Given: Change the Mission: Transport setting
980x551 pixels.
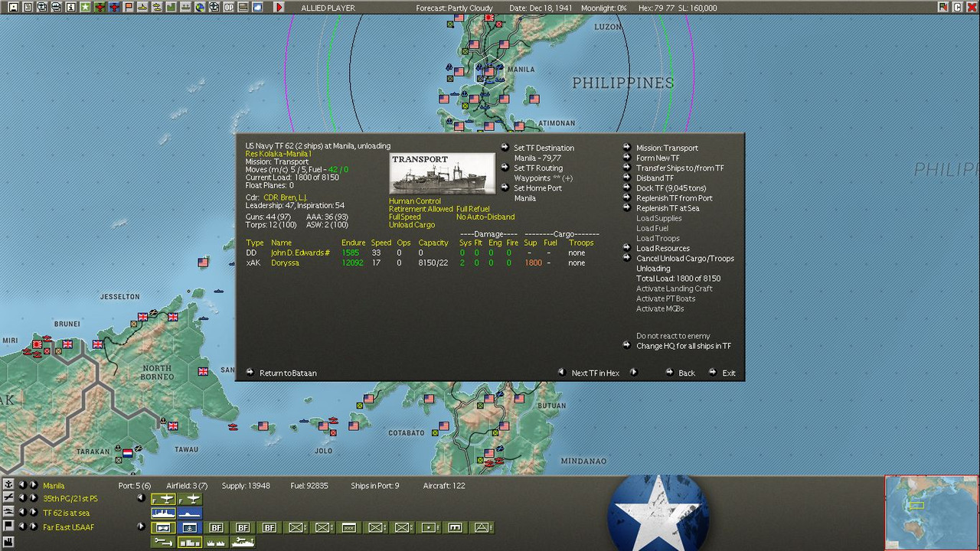Looking at the screenshot, I should point(667,148).
